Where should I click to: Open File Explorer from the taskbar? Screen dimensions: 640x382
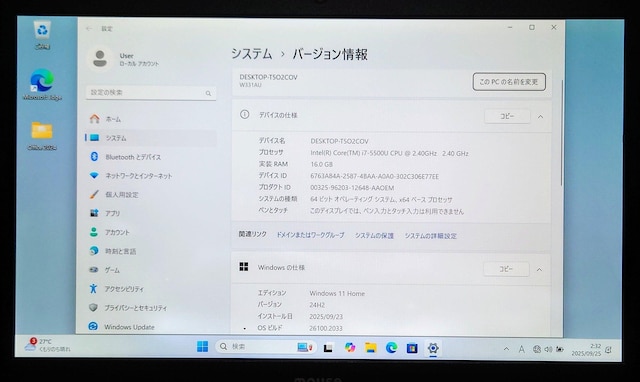(x=371, y=348)
